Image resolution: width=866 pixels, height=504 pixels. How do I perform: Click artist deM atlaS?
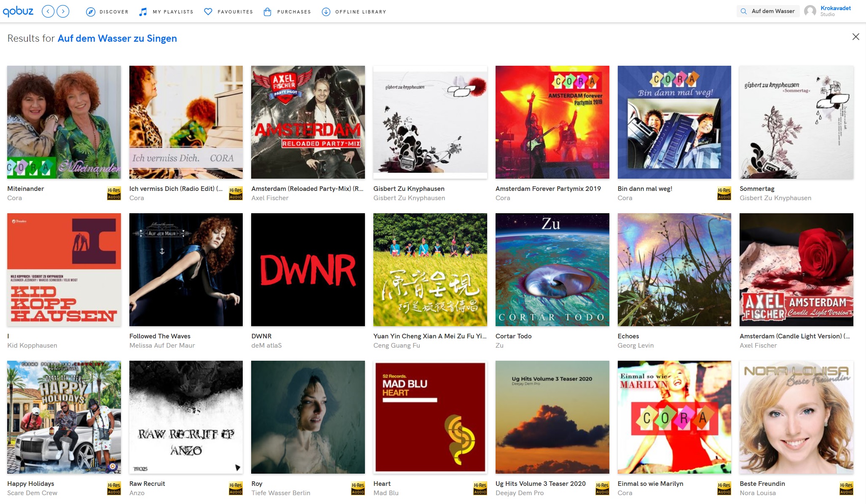266,346
